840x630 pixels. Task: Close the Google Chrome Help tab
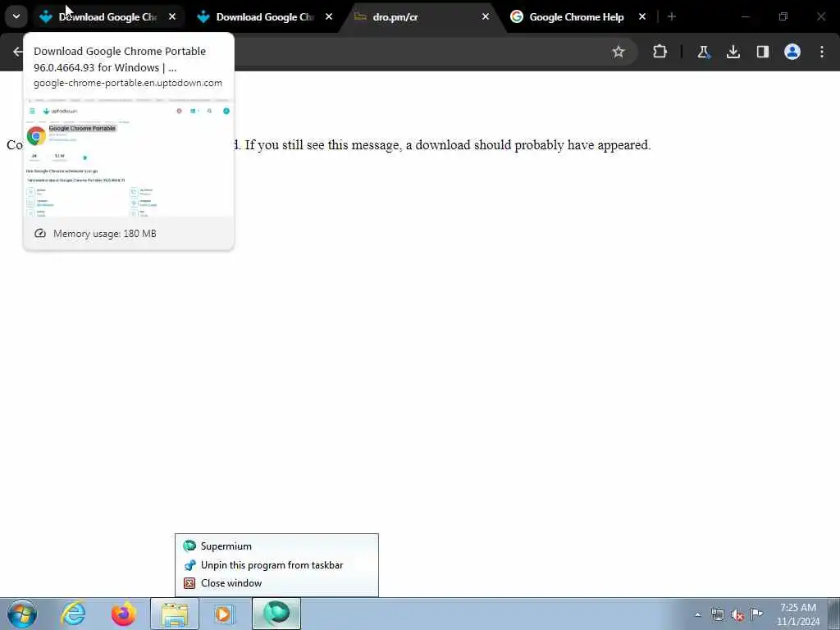[x=642, y=16]
